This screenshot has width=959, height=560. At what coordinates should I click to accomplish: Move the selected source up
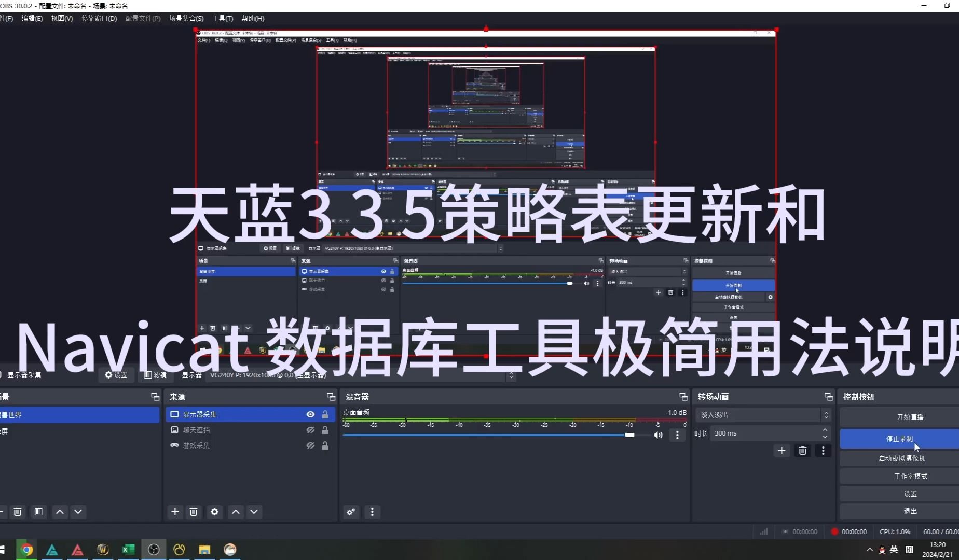point(236,512)
